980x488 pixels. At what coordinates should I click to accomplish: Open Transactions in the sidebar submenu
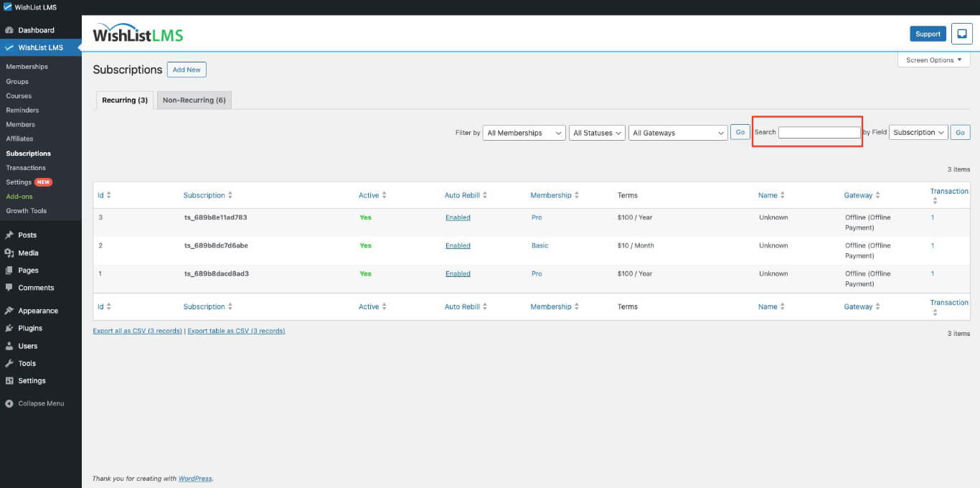pos(26,168)
